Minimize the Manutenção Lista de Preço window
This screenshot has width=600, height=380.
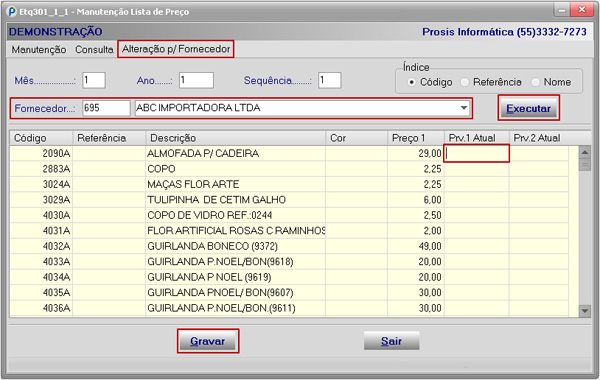(562, 10)
